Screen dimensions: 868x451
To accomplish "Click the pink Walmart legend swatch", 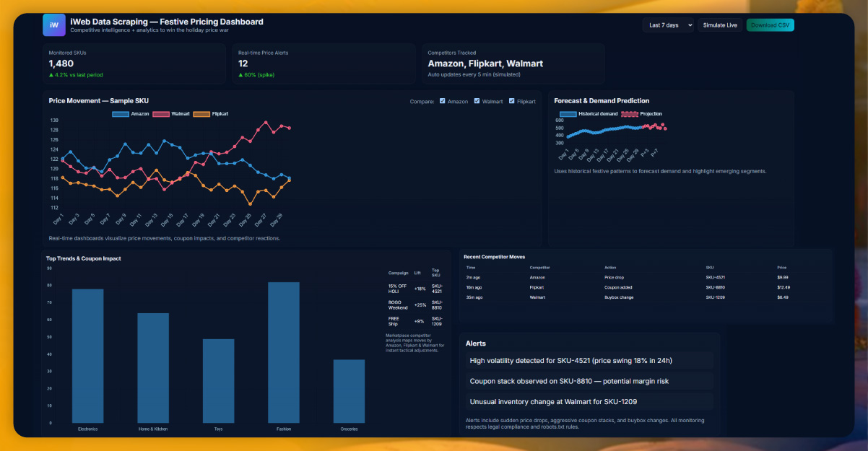I will (x=160, y=114).
